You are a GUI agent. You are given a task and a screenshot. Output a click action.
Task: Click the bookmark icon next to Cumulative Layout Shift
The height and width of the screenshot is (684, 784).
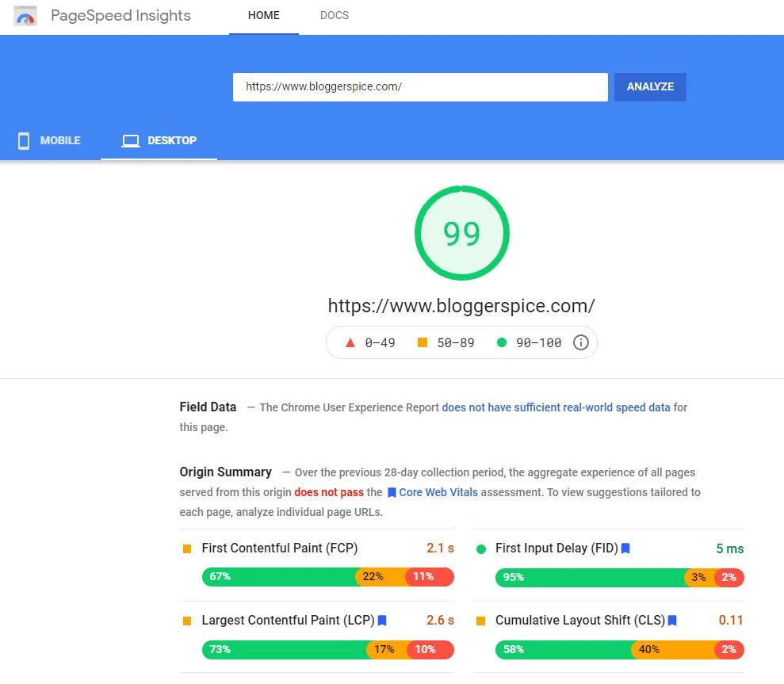pyautogui.click(x=672, y=621)
